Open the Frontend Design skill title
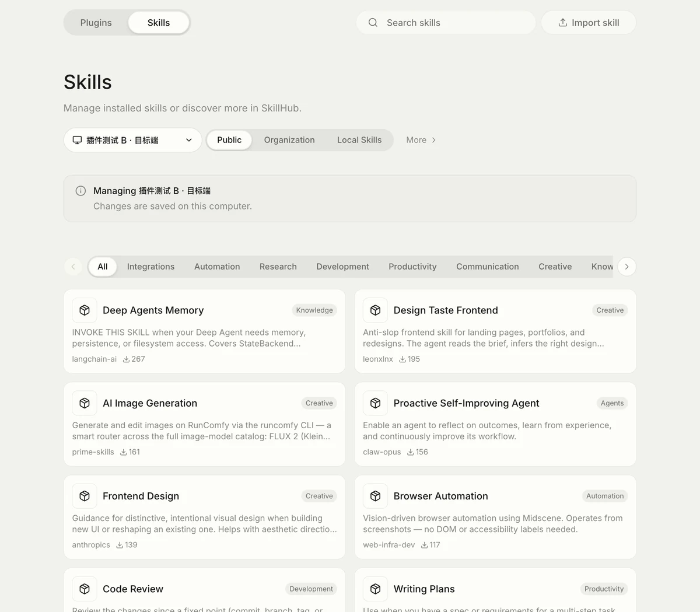This screenshot has width=700, height=612. pos(141,496)
